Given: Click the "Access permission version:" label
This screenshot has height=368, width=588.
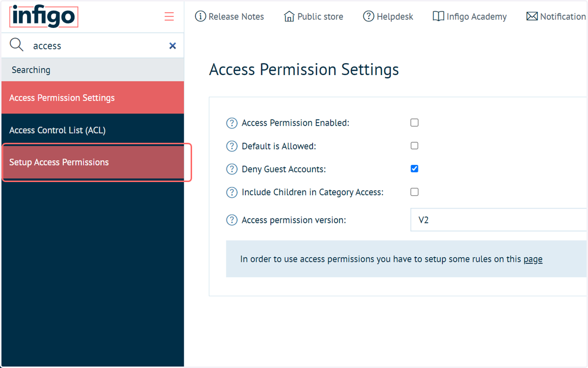Looking at the screenshot, I should tap(294, 220).
